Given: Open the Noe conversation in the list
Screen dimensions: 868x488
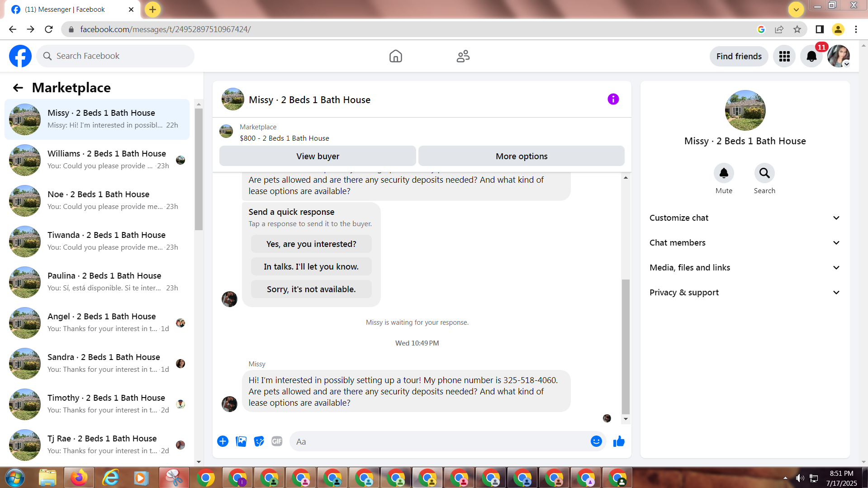Looking at the screenshot, I should point(97,201).
